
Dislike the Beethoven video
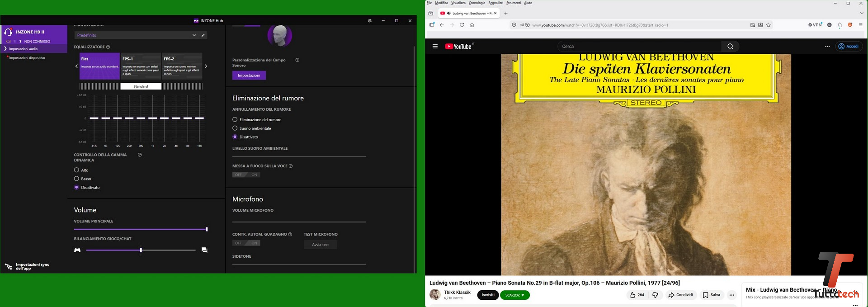(655, 295)
